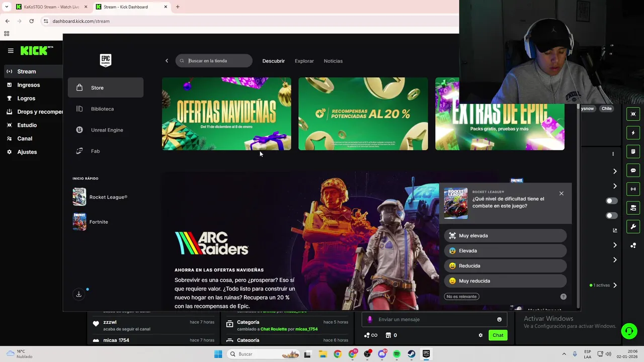The width and height of the screenshot is (644, 362).
Task: Click the camera icon in Kick right toolbar
Action: pos(633,208)
